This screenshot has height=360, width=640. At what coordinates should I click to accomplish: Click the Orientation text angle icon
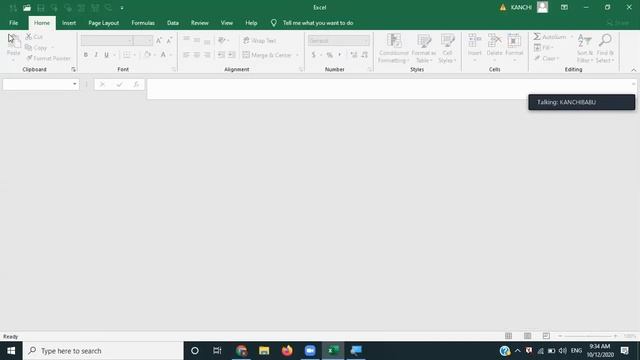point(222,40)
